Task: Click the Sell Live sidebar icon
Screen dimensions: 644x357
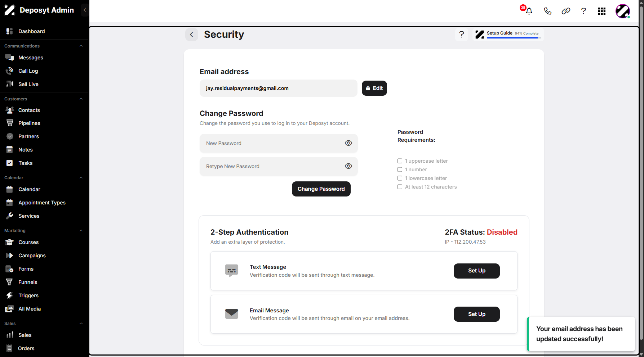Action: point(10,84)
